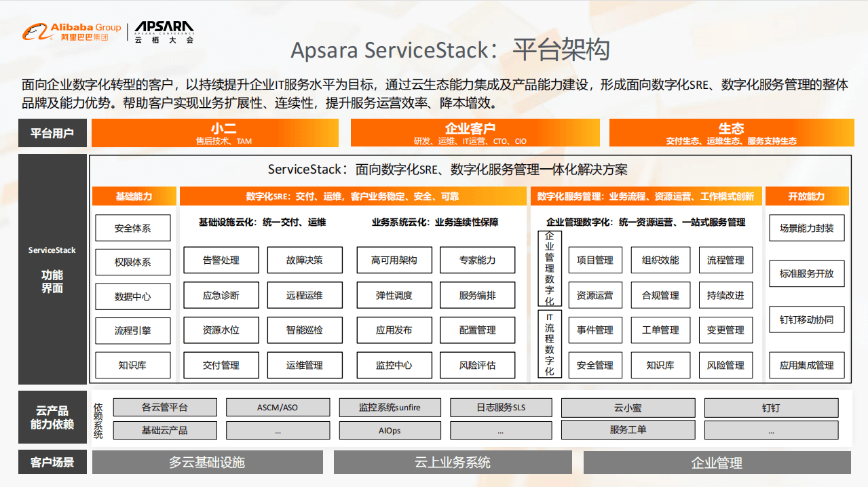Screen dimensions: 868x487
Task: Open the "风险管理" box
Action: [725, 365]
